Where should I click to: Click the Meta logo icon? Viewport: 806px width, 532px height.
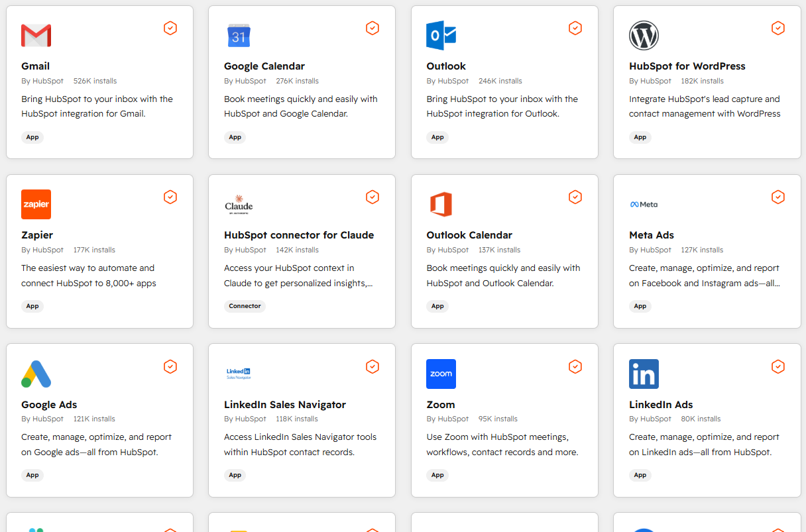pos(644,204)
